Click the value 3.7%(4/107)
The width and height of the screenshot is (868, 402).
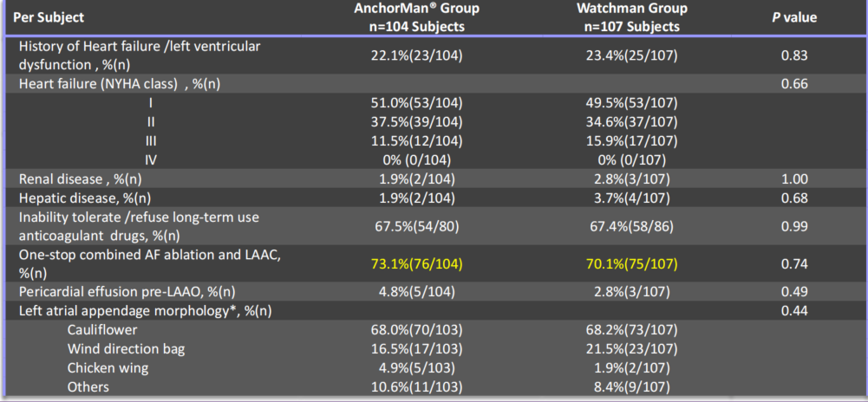coord(631,198)
